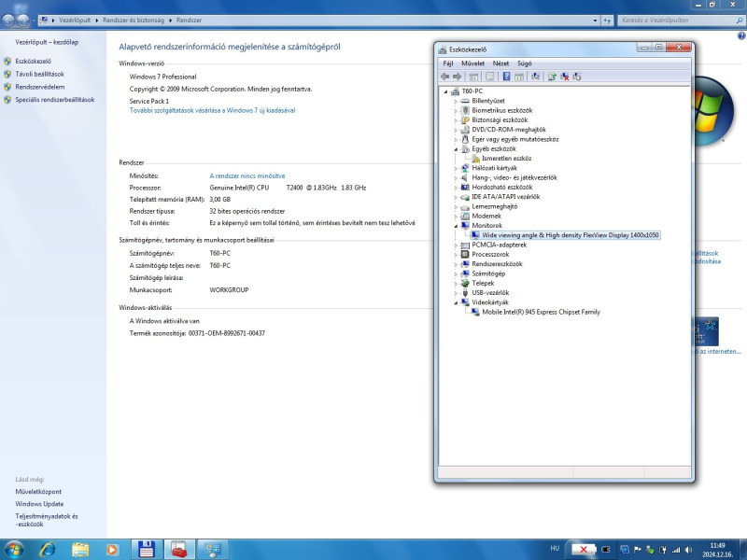Click the blue help icon in Control Panel
747x560 pixels.
tap(741, 35)
